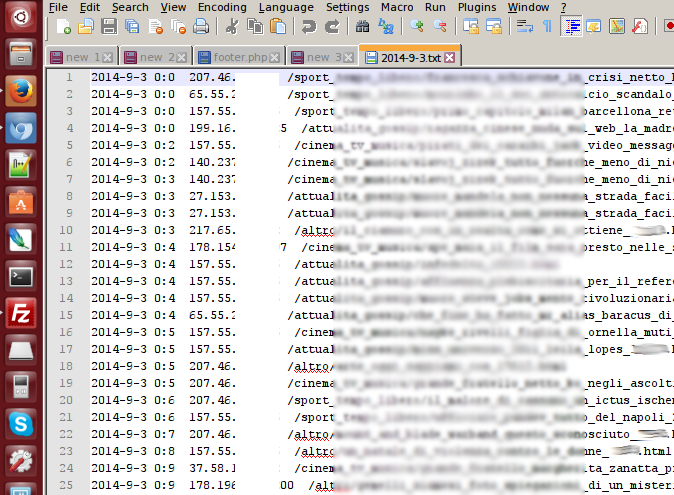
Task: Open the Language menu
Action: coord(285,7)
